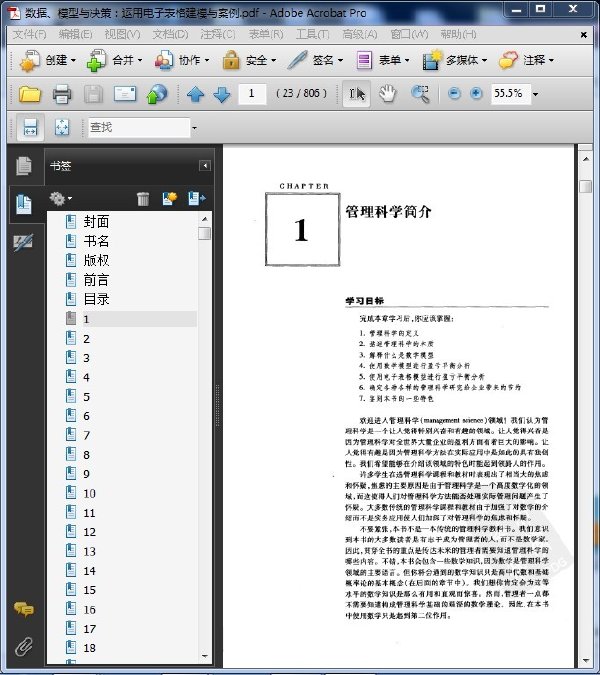The width and height of the screenshot is (600, 675).
Task: Activate the Marquee Zoom tool
Action: [x=420, y=94]
